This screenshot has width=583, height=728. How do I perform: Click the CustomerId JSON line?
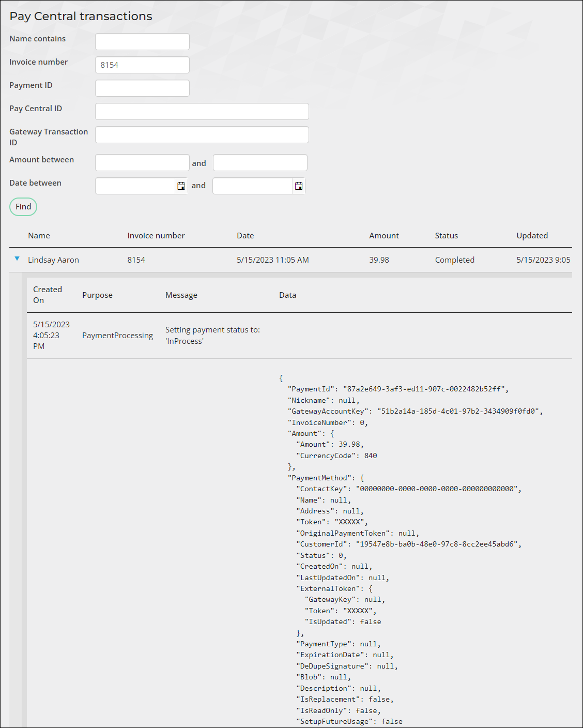click(x=409, y=544)
